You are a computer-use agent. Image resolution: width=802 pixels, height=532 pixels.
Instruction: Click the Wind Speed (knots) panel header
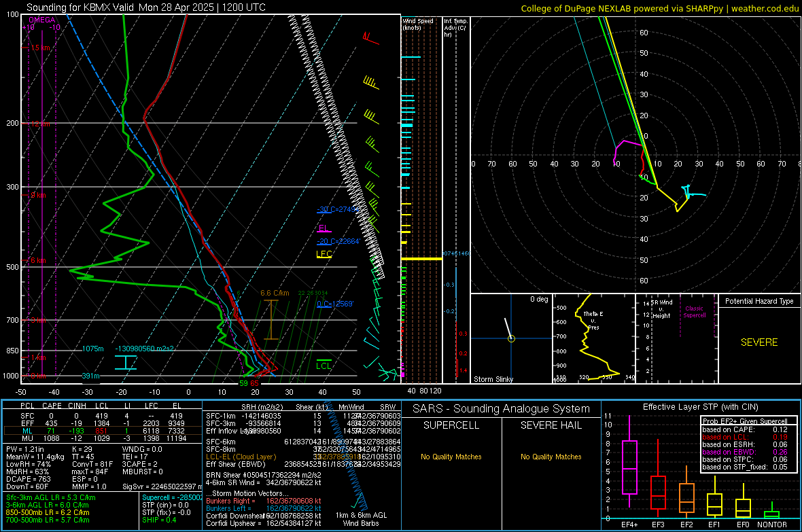418,24
